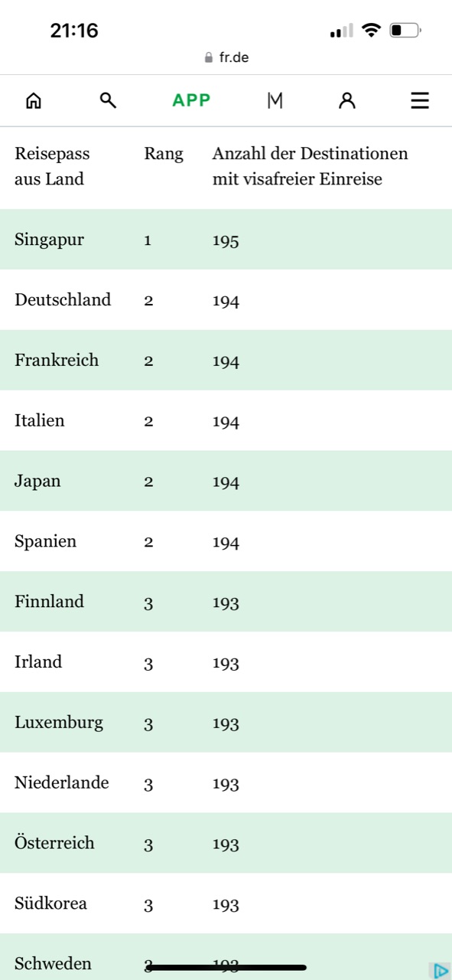The image size is (452, 980).
Task: Tap the Österreich row
Action: tap(226, 844)
